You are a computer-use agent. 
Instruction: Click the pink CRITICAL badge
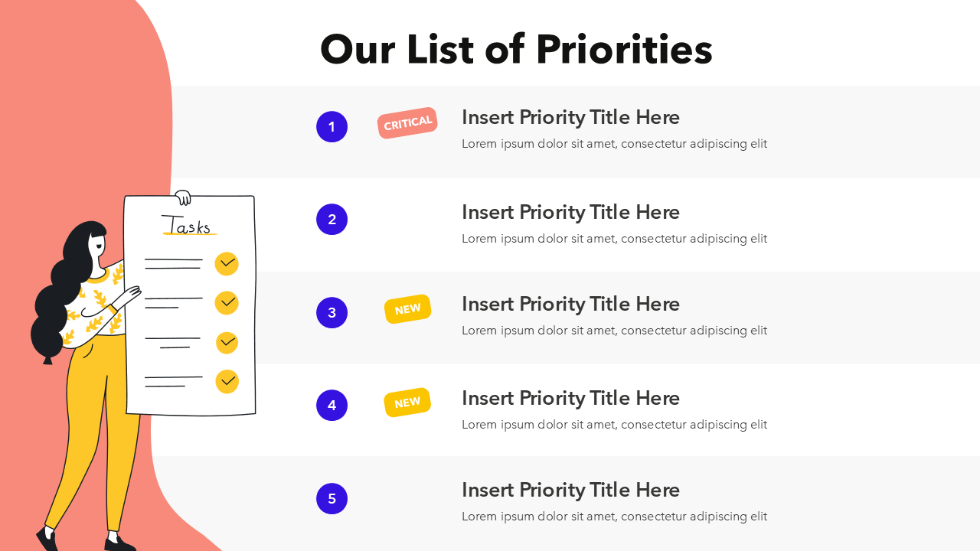click(407, 123)
